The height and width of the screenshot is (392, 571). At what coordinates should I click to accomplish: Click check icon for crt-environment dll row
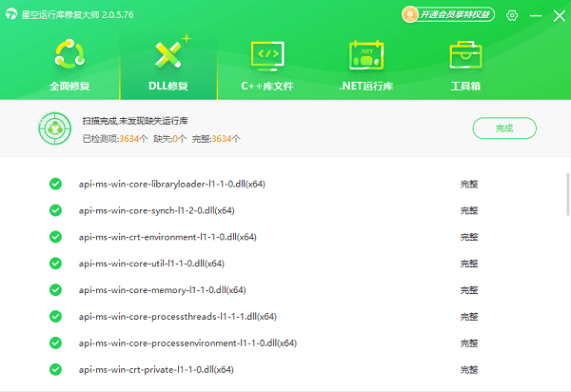(x=55, y=237)
